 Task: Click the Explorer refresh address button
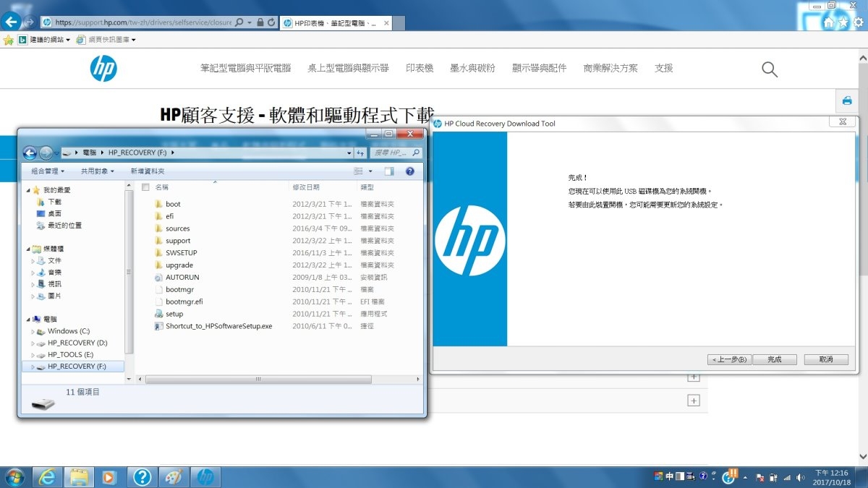tap(360, 153)
